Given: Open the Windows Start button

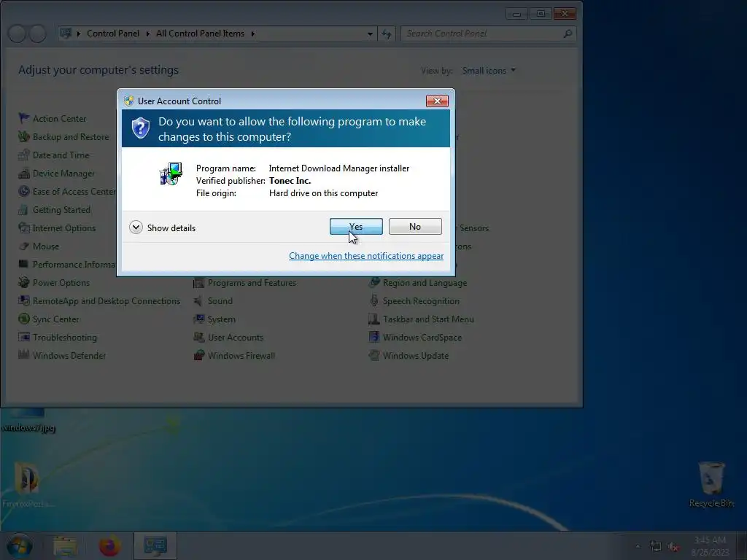Looking at the screenshot, I should [19, 545].
